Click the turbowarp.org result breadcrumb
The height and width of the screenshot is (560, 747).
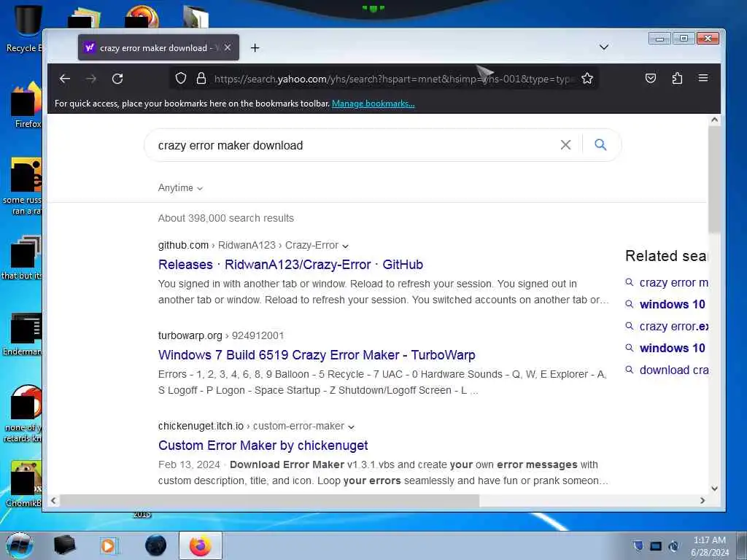coord(221,335)
